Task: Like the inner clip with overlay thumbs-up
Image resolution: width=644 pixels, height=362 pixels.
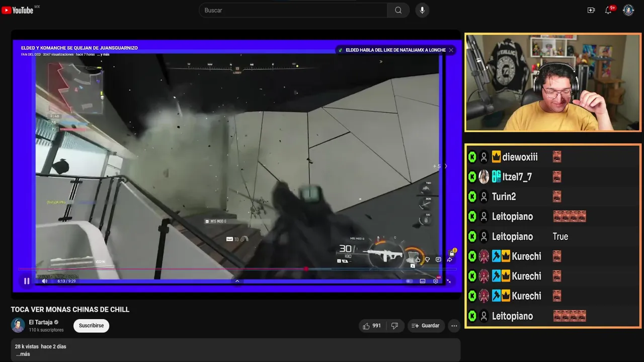Action: [x=418, y=260]
